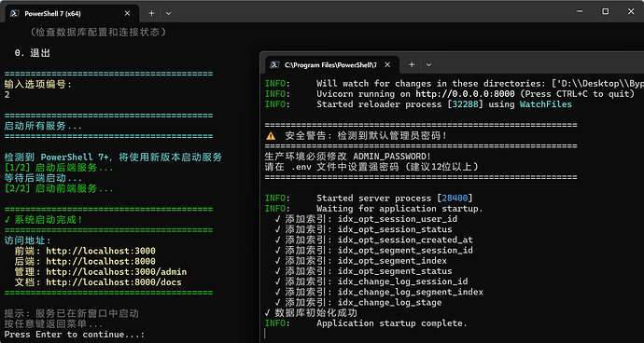
Task: Open the docs link http://localhost:8000/docs
Action: [114, 282]
